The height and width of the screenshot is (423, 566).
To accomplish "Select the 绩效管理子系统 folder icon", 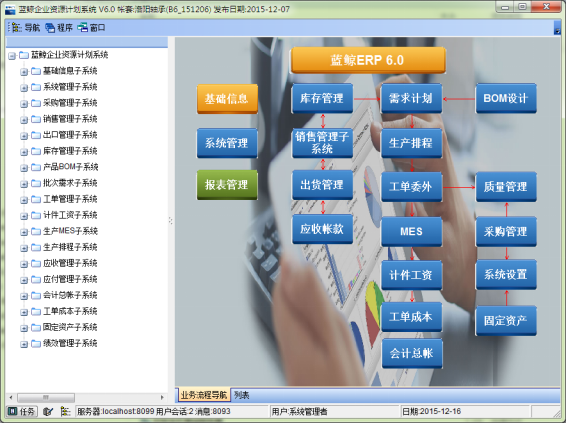I will click(x=36, y=343).
